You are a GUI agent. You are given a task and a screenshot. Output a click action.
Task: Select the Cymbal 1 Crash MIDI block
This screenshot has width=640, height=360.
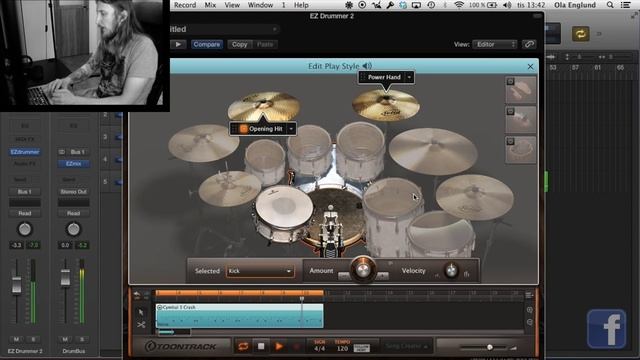click(240, 316)
